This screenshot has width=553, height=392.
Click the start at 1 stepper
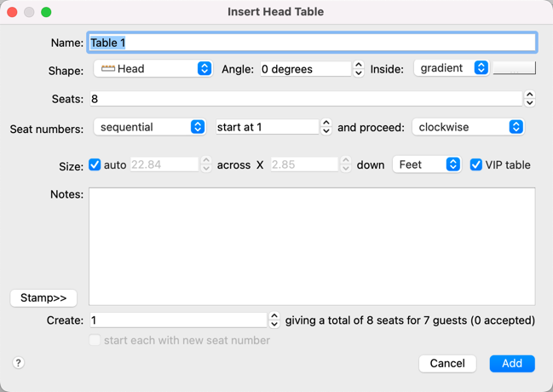coord(326,127)
